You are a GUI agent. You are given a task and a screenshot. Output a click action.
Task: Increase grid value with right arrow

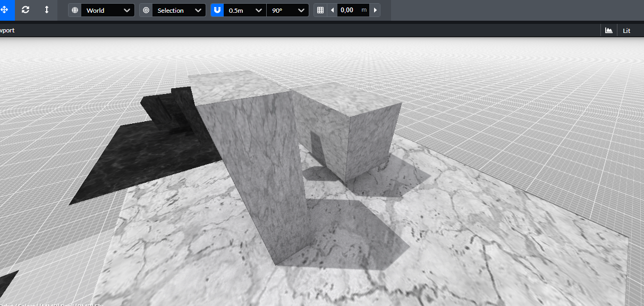point(375,10)
